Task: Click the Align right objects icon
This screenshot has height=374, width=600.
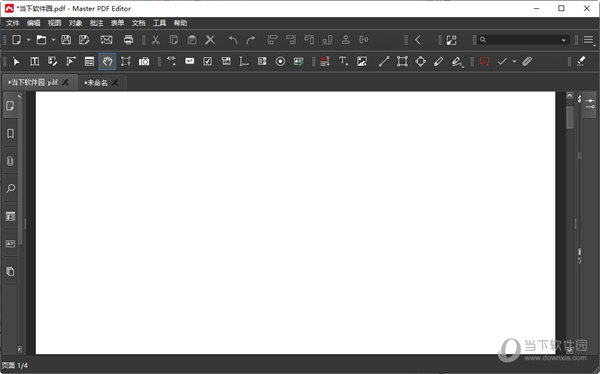Action: pos(291,40)
